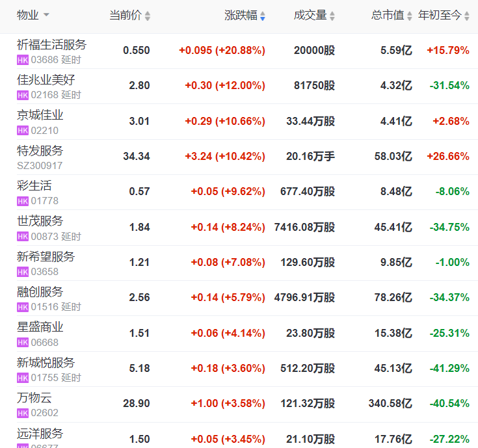
Task: Click year-to-date value +15.79%
Action: [448, 50]
